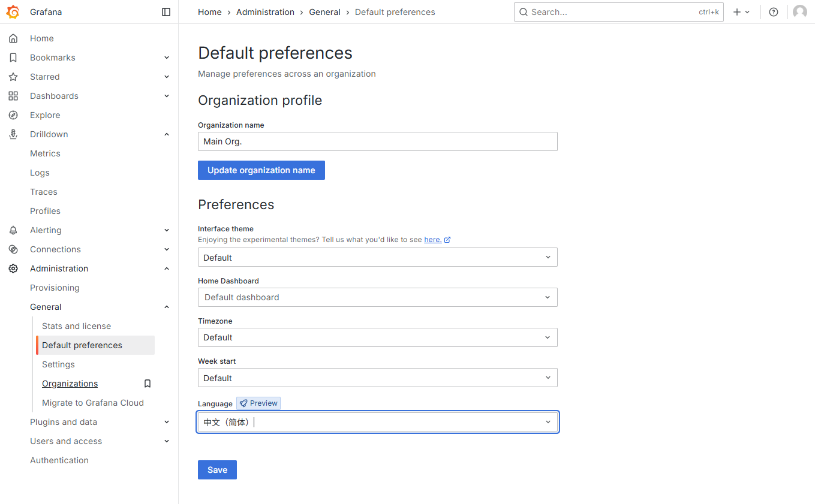Click the Bookmarks icon in sidebar
The image size is (815, 504).
(13, 58)
